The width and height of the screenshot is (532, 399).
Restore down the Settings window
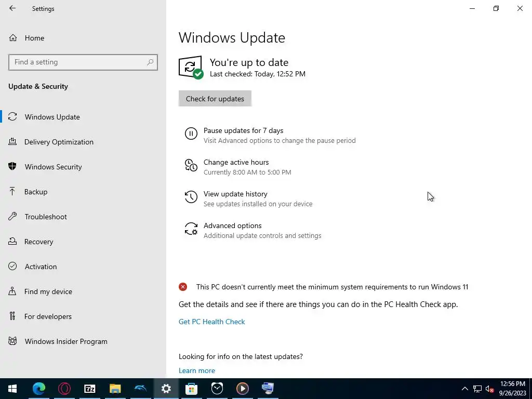click(496, 8)
